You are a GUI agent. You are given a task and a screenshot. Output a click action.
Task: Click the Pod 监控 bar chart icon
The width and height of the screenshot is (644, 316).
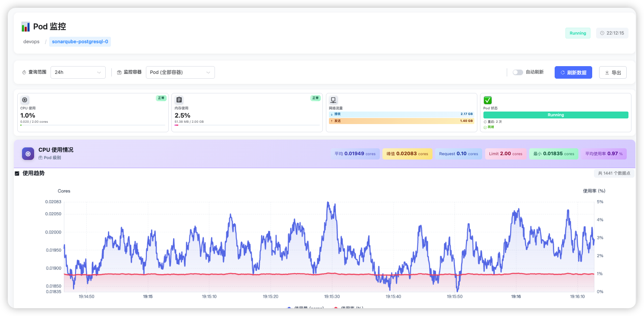point(26,27)
